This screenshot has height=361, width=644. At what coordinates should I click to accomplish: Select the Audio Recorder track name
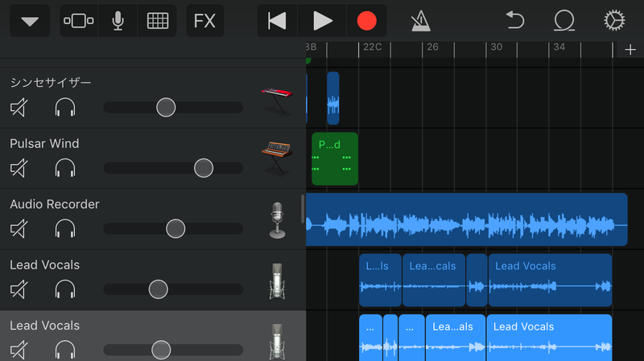click(55, 204)
